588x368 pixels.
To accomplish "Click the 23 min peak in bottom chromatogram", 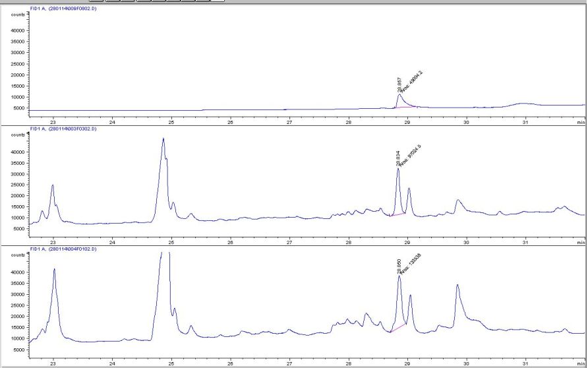I will tap(55, 270).
